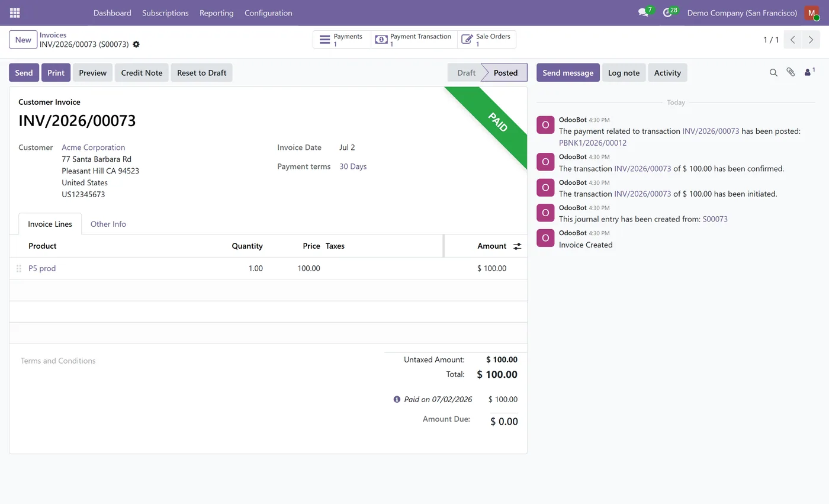Click the New button
Image resolution: width=829 pixels, height=504 pixels.
[x=23, y=40]
